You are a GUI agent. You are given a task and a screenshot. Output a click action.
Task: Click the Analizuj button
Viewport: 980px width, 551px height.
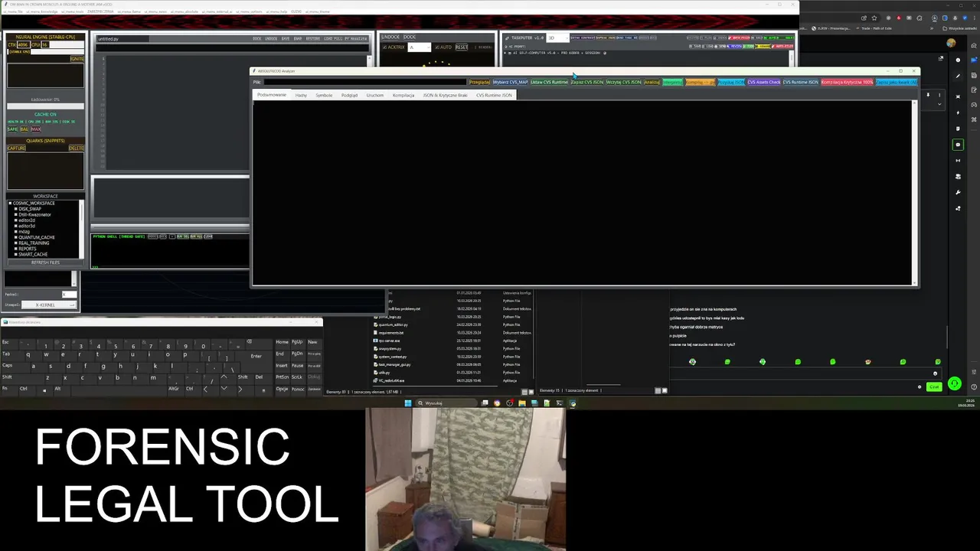coord(652,82)
